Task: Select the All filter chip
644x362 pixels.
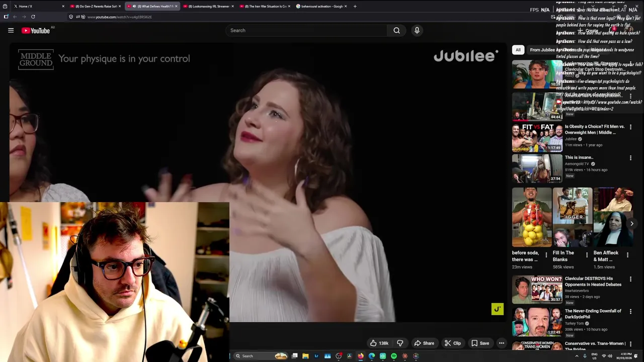Action: [x=518, y=50]
